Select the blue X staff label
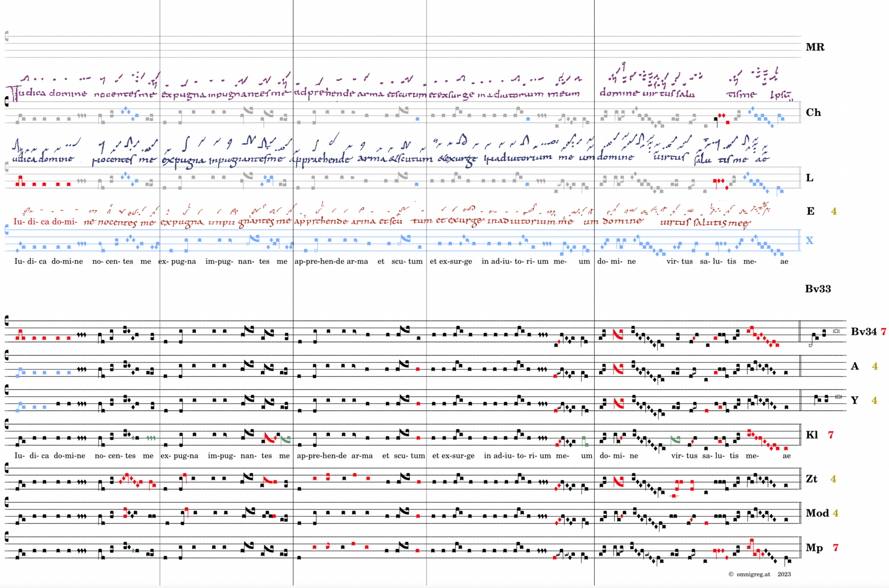 [x=809, y=241]
